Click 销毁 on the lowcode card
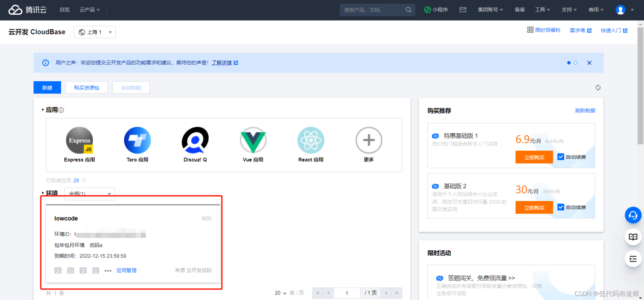Image resolution: width=644 pixels, height=300 pixels. click(x=206, y=218)
